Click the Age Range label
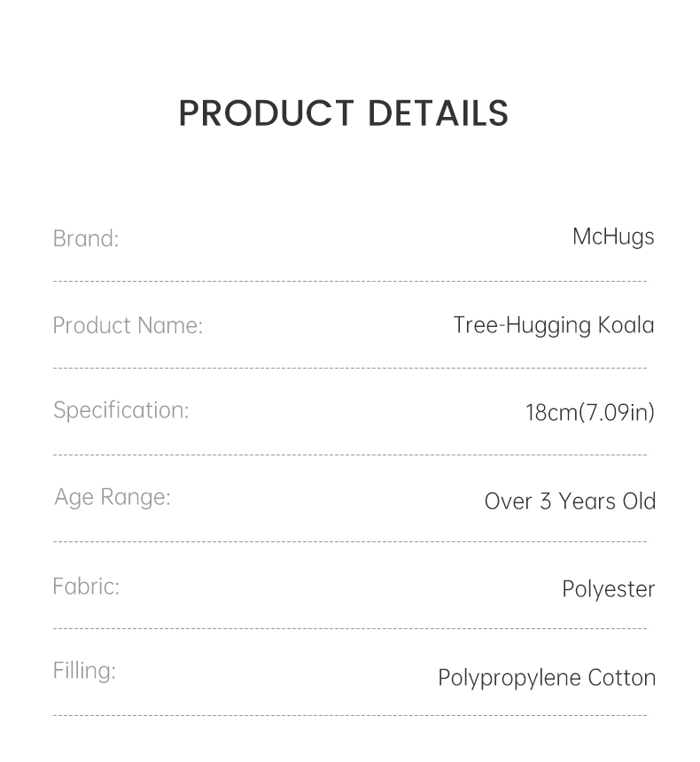This screenshot has width=700, height=762. (x=113, y=497)
